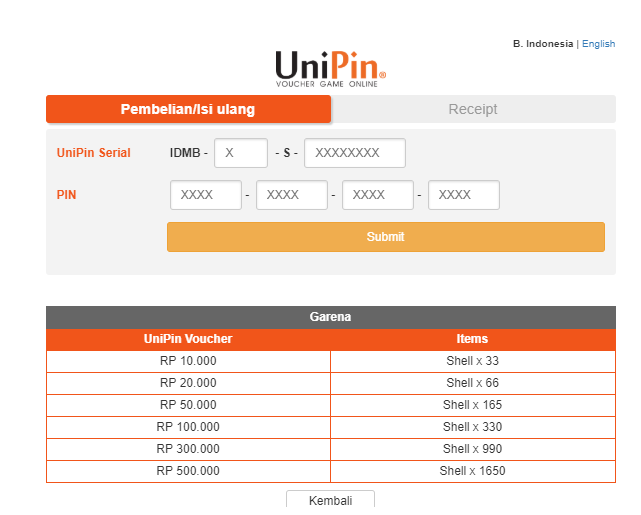641x515 pixels.
Task: Click the third PIN XXXX field
Action: tap(378, 195)
